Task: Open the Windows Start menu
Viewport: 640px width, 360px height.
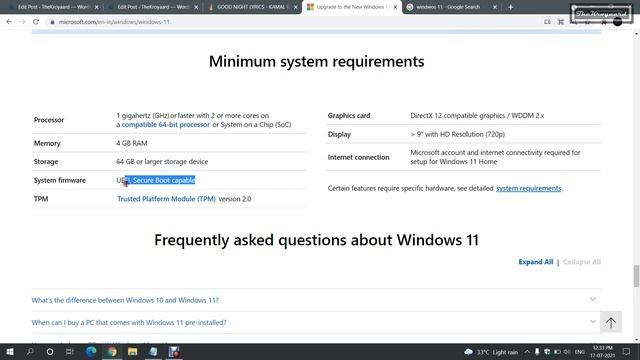Action: [10, 351]
